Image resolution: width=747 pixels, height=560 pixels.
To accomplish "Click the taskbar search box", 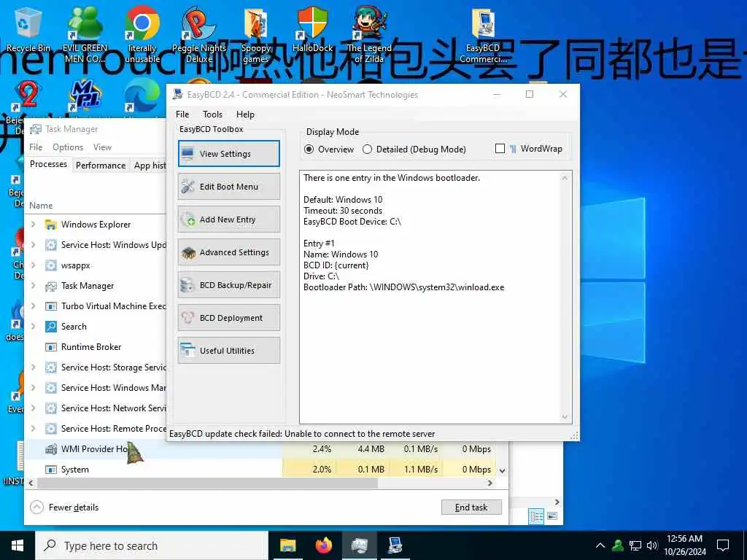I will tap(152, 545).
